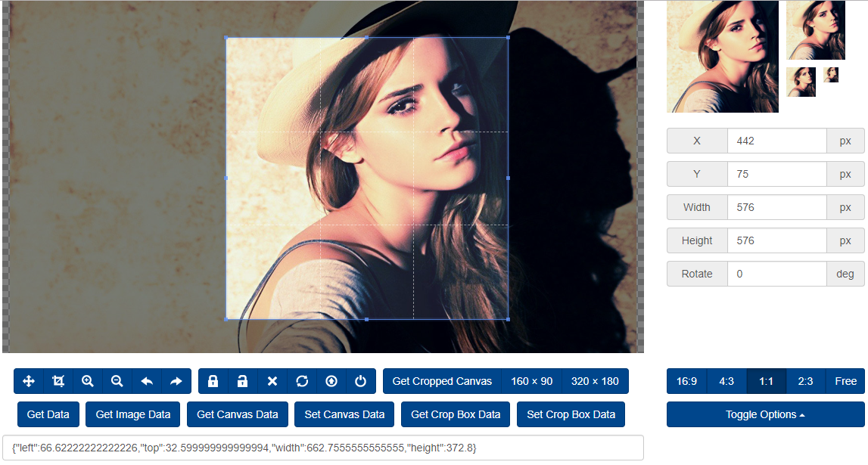Screen dimensions: 868x465
Task: Click the JSON data text field
Action: click(322, 448)
